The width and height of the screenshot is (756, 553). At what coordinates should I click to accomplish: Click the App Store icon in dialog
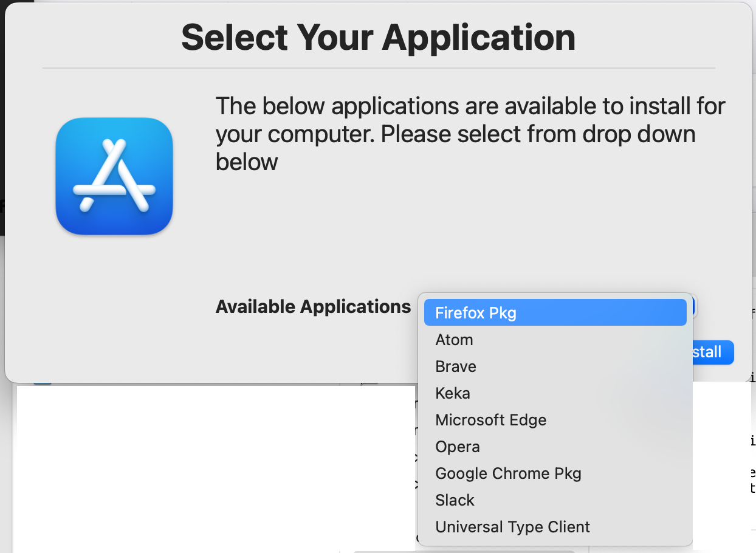114,176
